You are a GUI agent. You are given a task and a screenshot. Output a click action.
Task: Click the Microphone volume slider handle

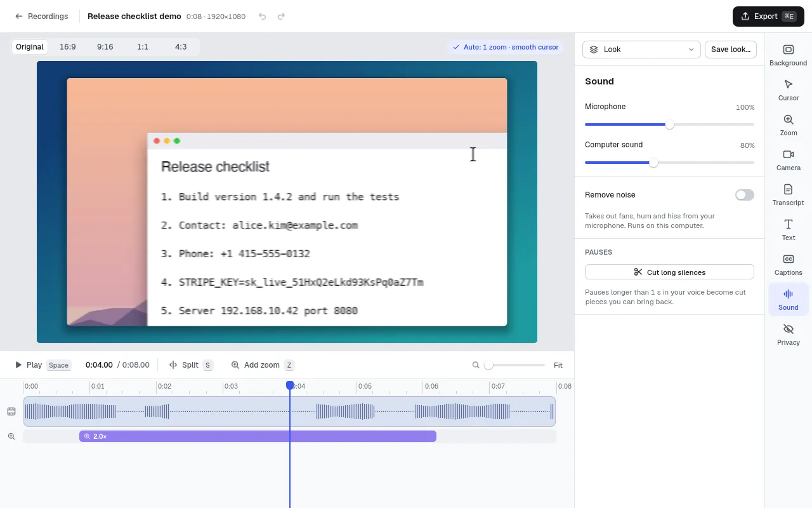tap(669, 124)
